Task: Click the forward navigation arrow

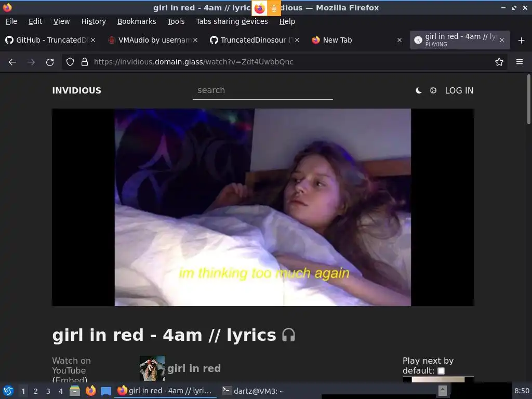Action: 31,62
